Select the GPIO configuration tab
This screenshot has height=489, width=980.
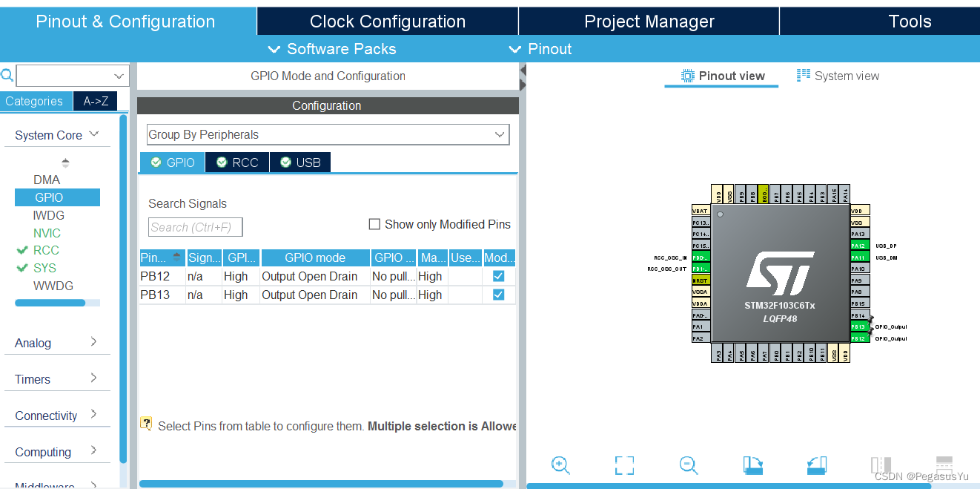[x=173, y=162]
